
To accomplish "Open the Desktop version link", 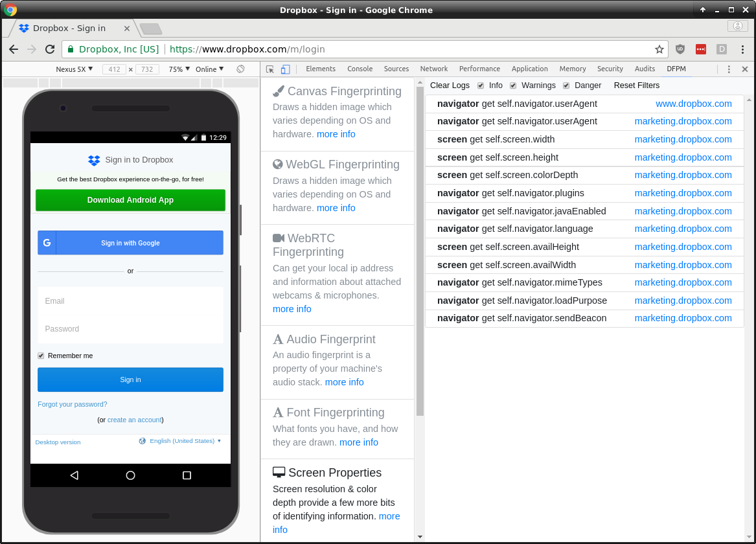I will coord(58,442).
